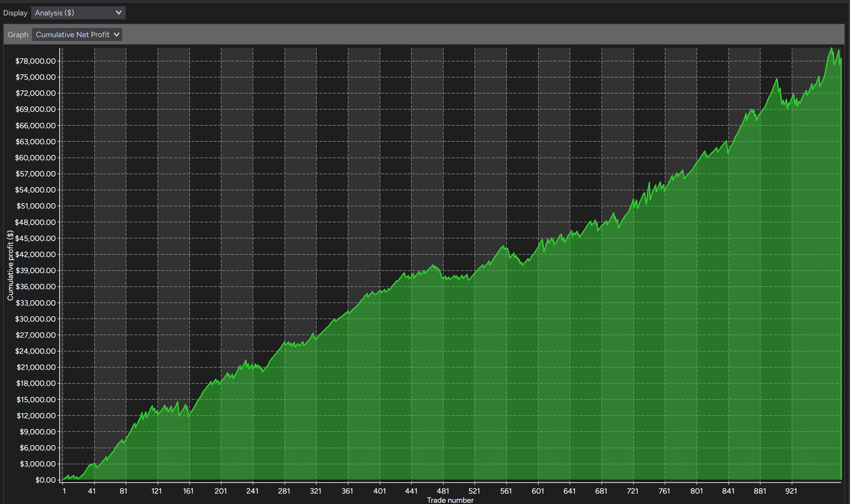Click trade number 441 on x-axis
The image size is (850, 504).
411,491
